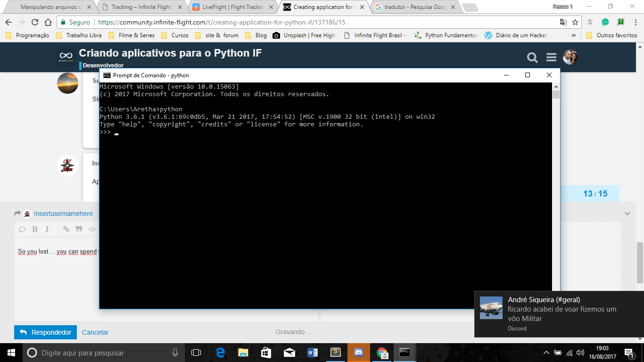Click the Pessoa 1 Chrome profile button
This screenshot has height=362, width=644.
coord(562,7)
